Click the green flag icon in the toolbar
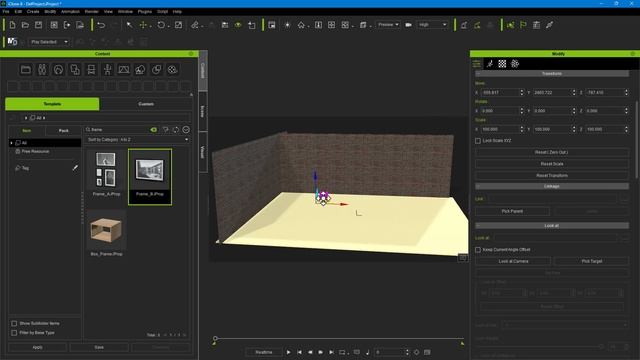The width and height of the screenshot is (640, 360). (x=523, y=25)
